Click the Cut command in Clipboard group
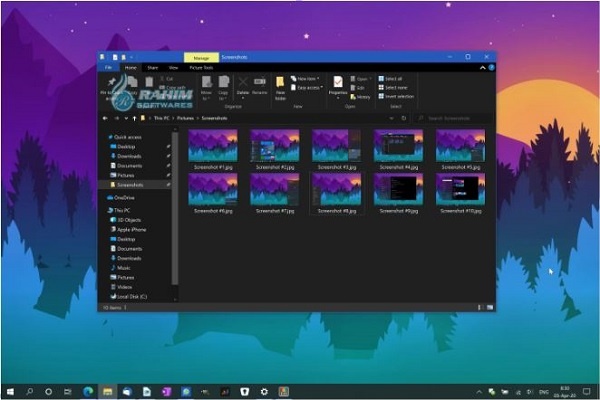600x400 pixels. click(167, 78)
